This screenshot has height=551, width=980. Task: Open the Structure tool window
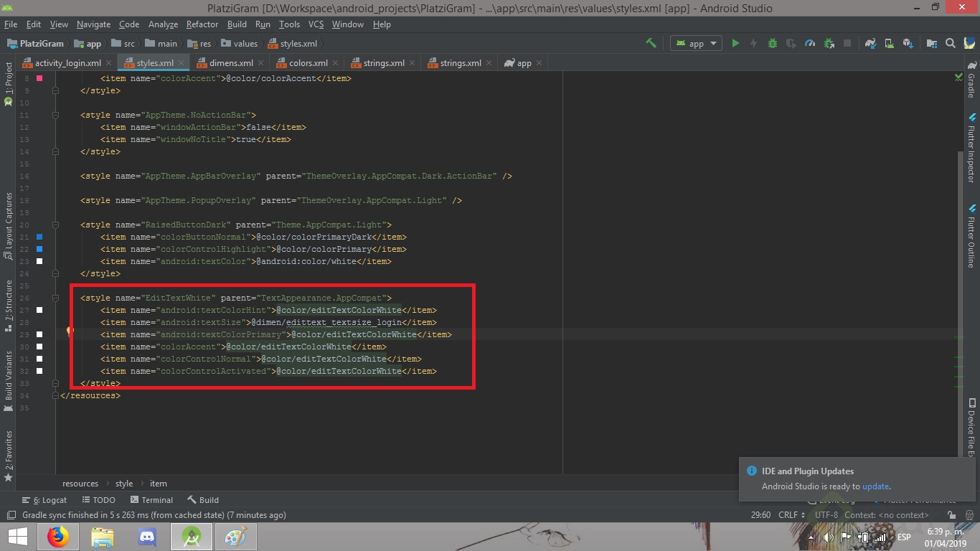pyautogui.click(x=9, y=306)
